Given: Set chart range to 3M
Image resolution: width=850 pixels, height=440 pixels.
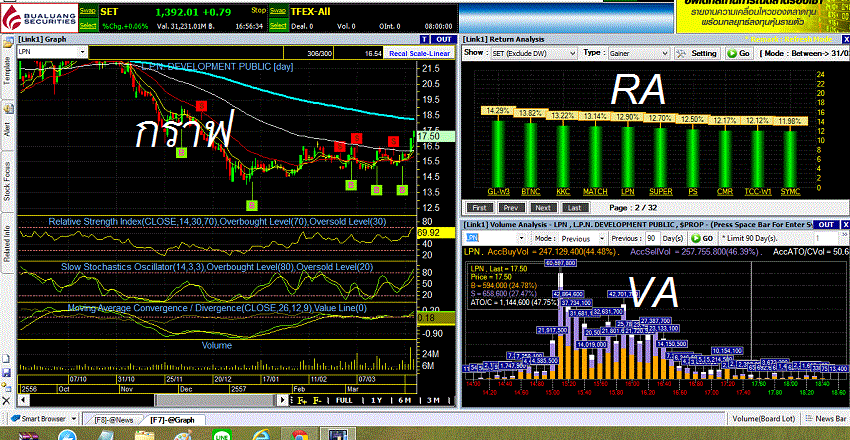Looking at the screenshot, I should pos(433,400).
